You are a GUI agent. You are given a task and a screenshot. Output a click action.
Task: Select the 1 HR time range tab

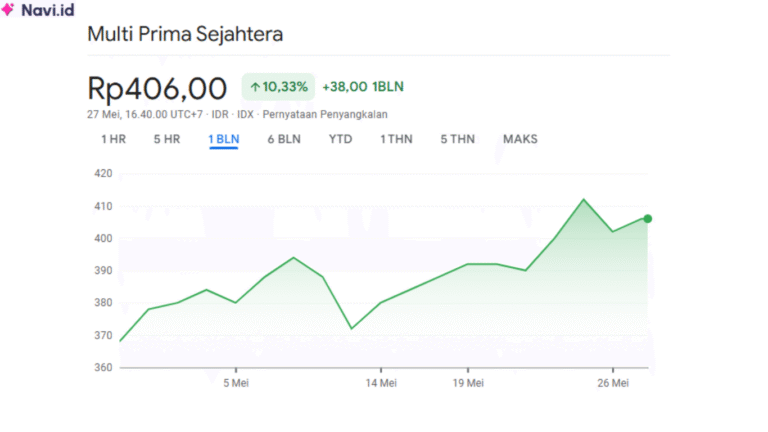114,139
